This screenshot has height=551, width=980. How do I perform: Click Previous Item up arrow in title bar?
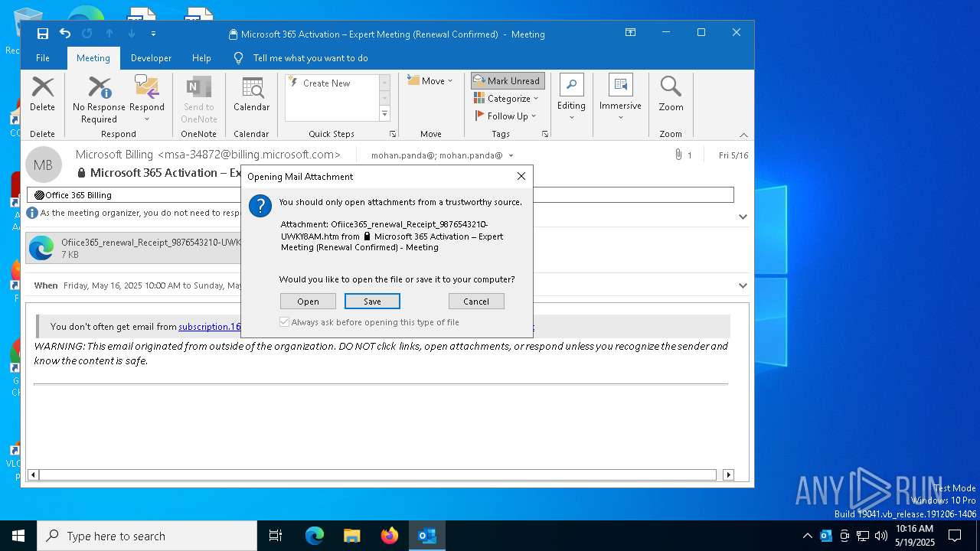pos(109,34)
